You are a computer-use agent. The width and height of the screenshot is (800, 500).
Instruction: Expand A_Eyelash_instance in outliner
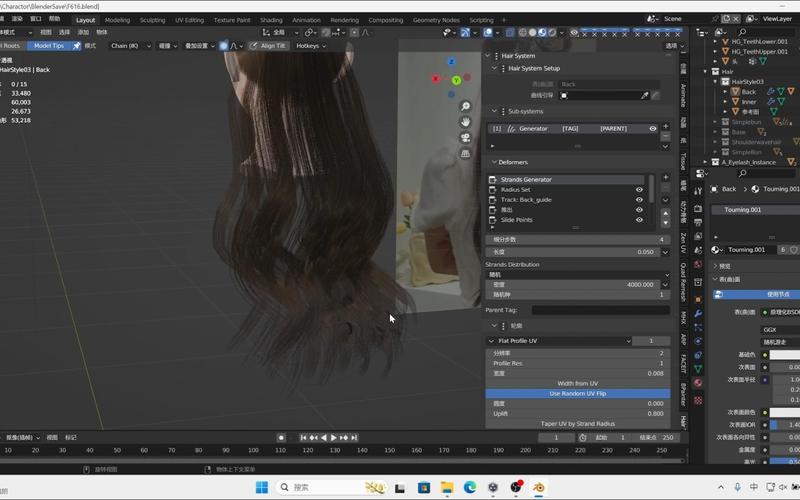click(706, 162)
